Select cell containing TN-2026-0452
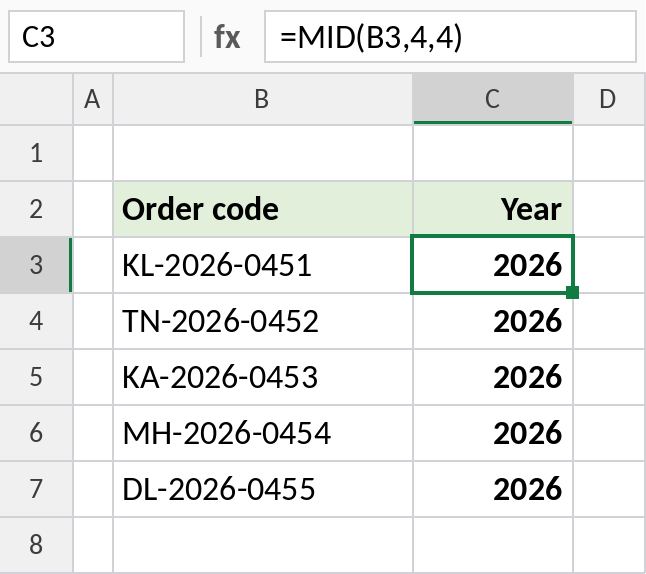 [x=263, y=321]
